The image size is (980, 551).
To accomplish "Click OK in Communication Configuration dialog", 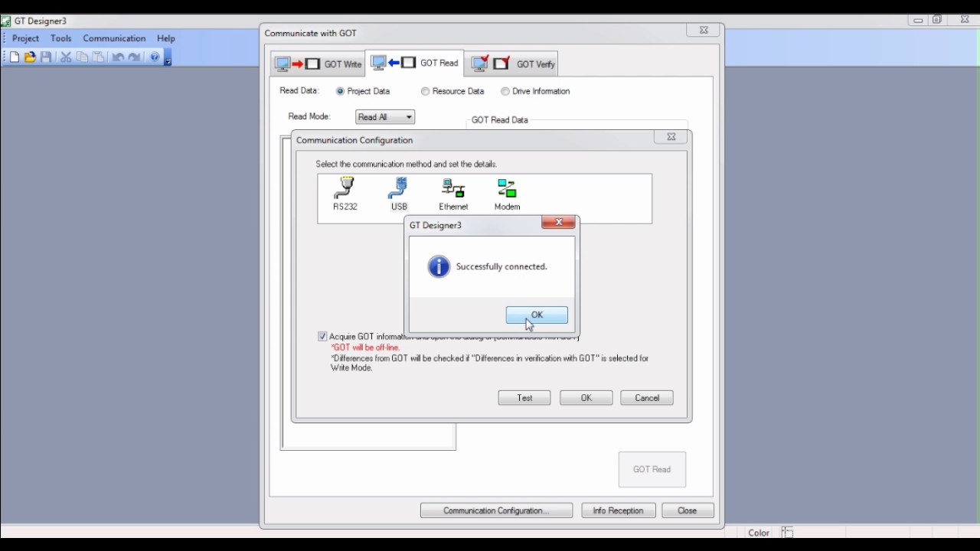I will tap(586, 398).
